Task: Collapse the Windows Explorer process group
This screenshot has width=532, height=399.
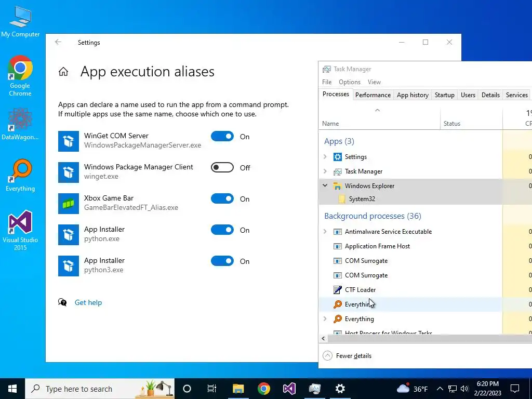Action: click(325, 185)
